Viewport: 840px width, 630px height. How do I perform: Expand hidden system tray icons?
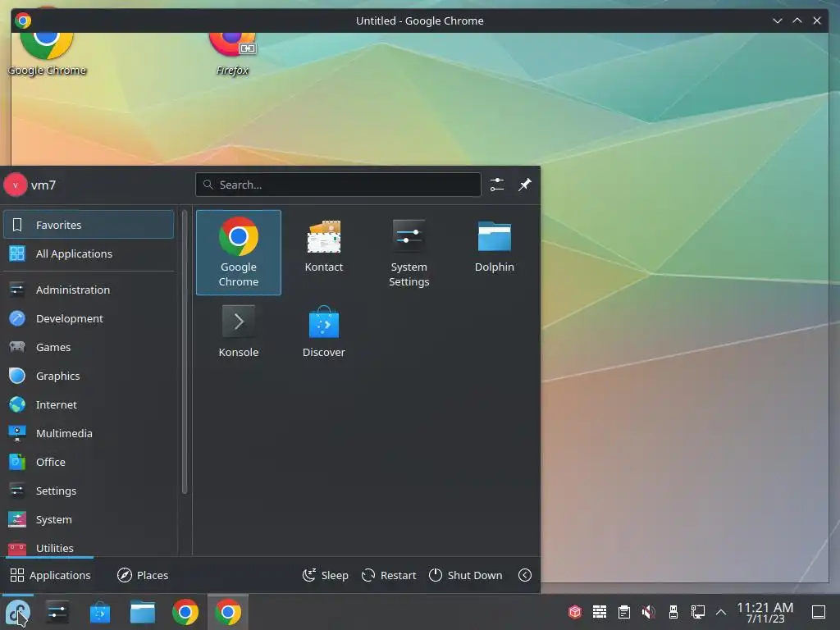point(721,612)
